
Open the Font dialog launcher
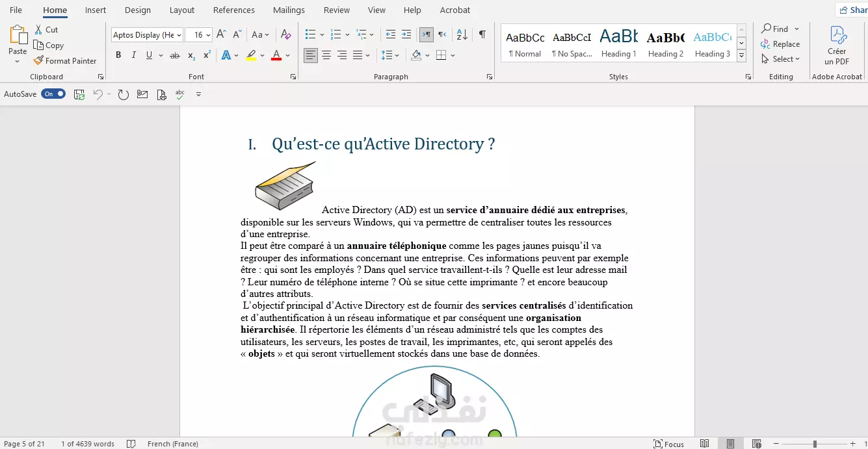pyautogui.click(x=293, y=77)
